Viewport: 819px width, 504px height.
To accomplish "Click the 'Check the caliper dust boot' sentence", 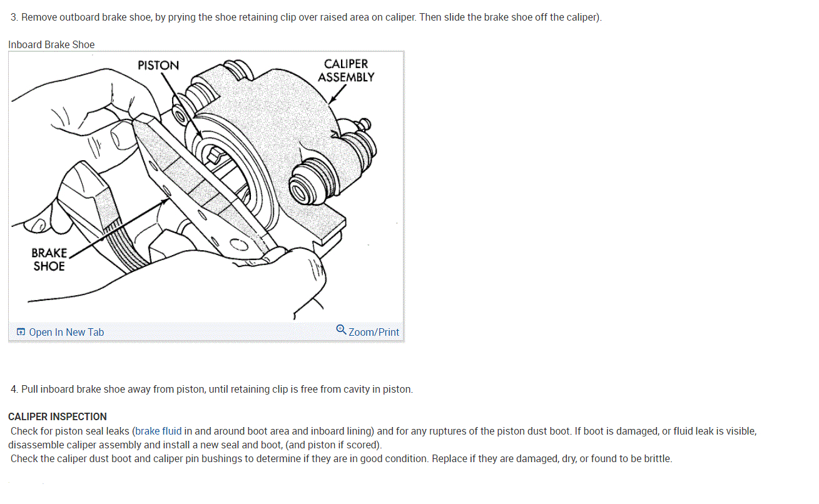I will tap(341, 458).
